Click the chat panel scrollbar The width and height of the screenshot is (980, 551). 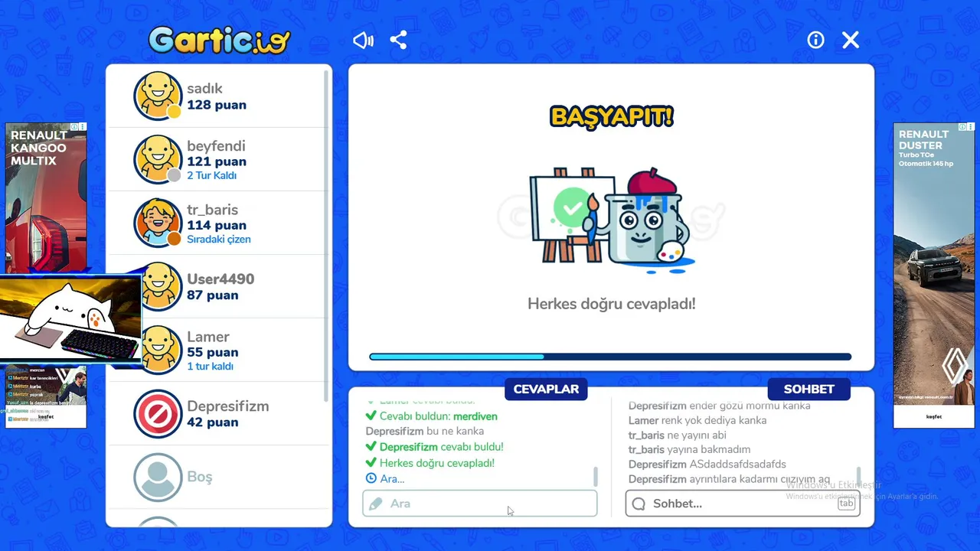point(858,476)
